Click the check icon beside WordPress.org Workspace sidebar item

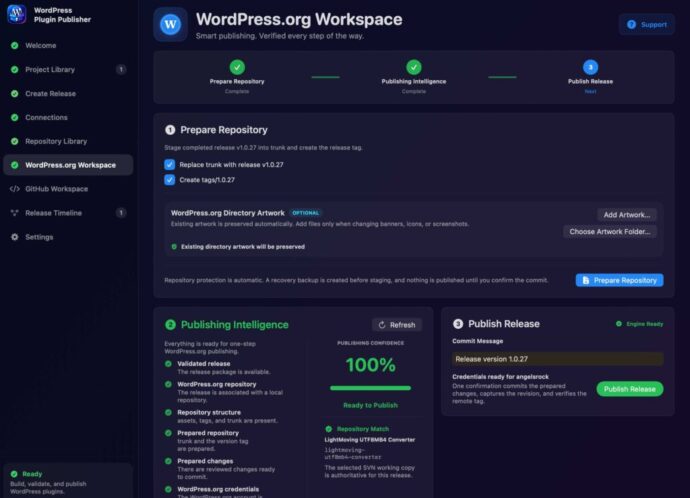(15, 165)
